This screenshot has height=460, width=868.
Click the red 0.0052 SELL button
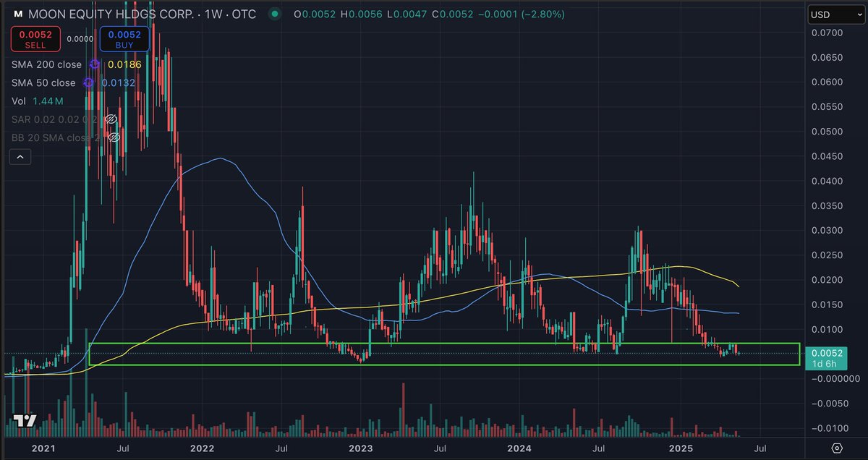[x=35, y=40]
